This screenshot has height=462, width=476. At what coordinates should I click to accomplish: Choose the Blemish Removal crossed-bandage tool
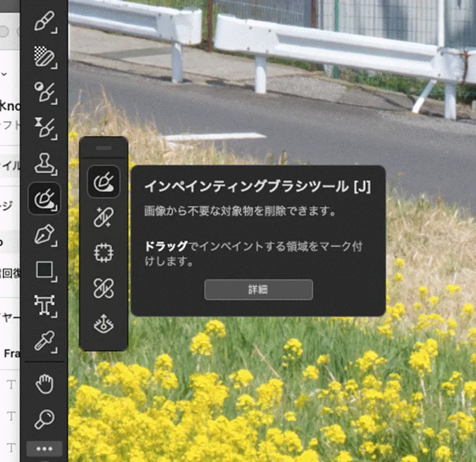point(103,288)
